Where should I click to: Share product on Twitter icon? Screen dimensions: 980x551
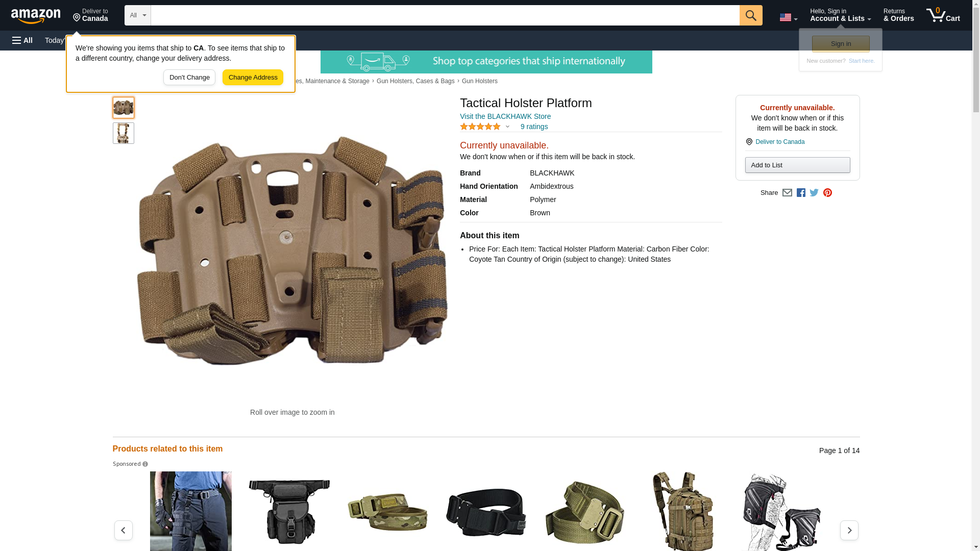pyautogui.click(x=814, y=193)
